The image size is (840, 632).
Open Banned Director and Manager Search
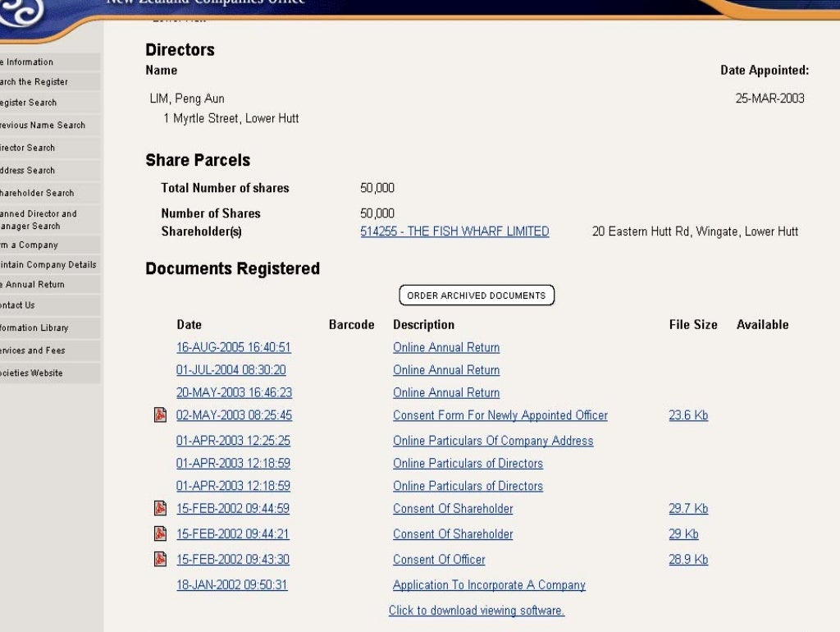coord(50,220)
